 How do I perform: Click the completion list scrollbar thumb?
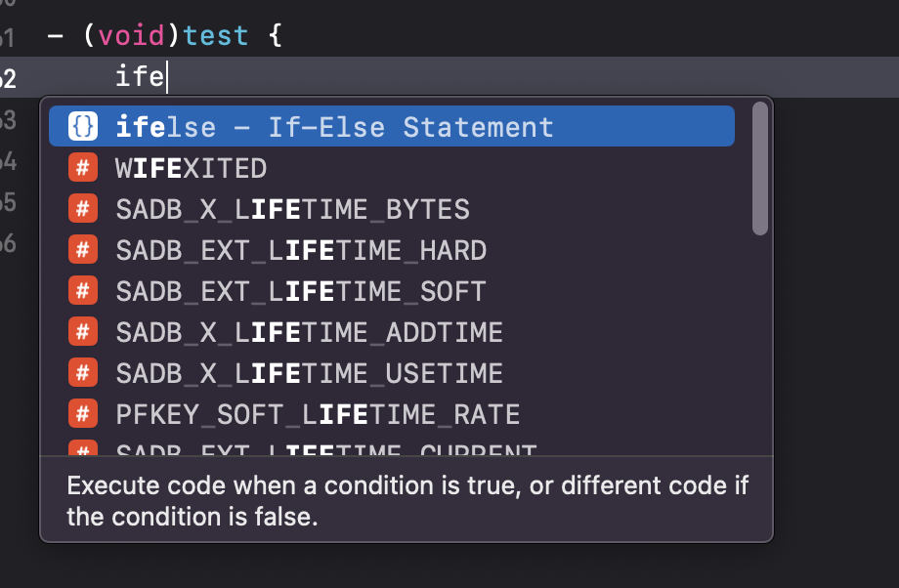(x=759, y=168)
